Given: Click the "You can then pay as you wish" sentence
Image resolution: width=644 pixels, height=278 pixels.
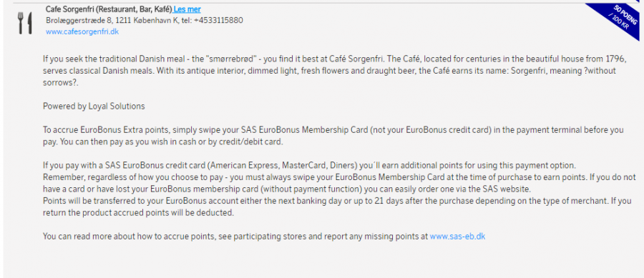Looking at the screenshot, I should tap(163, 142).
